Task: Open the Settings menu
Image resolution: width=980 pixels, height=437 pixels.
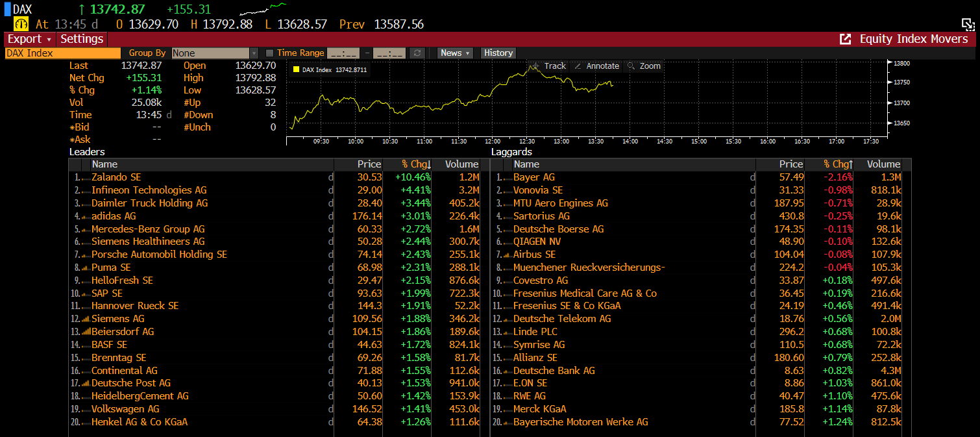Action: pyautogui.click(x=82, y=39)
